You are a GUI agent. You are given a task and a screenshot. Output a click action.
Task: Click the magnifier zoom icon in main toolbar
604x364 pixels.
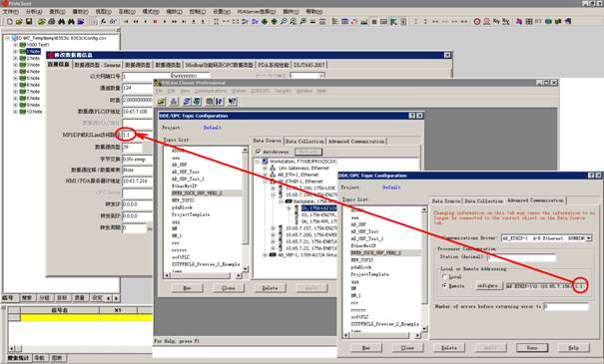(x=284, y=22)
